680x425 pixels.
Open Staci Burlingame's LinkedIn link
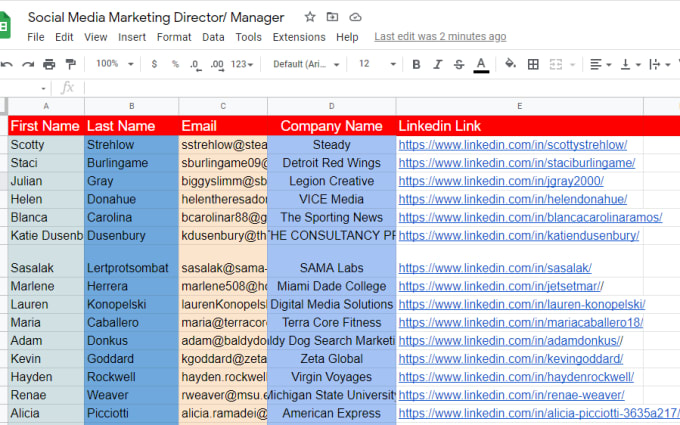517,163
